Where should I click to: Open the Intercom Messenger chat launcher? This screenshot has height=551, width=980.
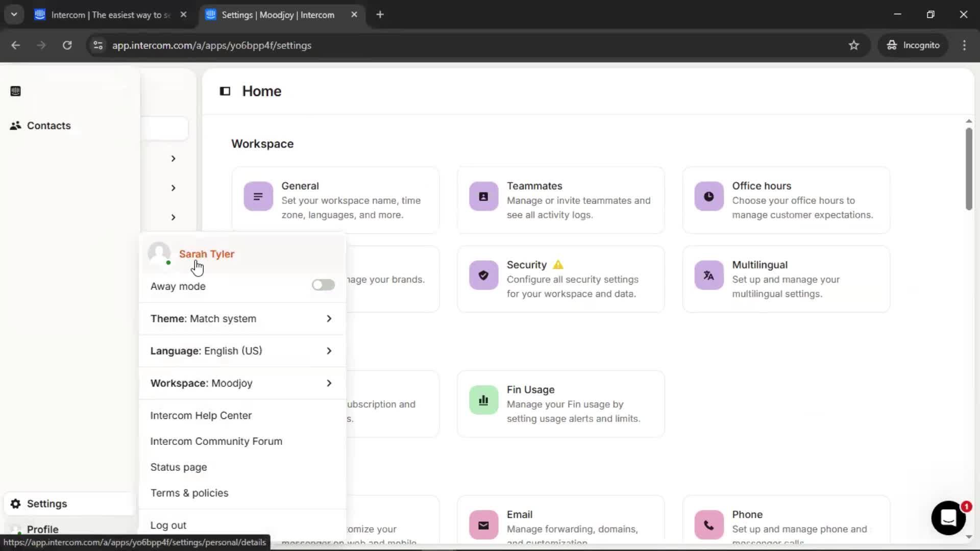tap(948, 518)
